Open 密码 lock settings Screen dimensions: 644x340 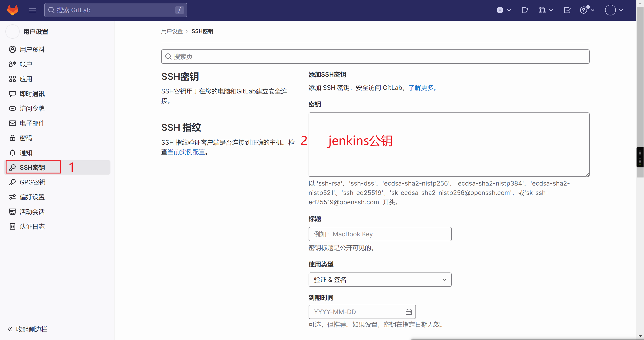click(x=26, y=138)
